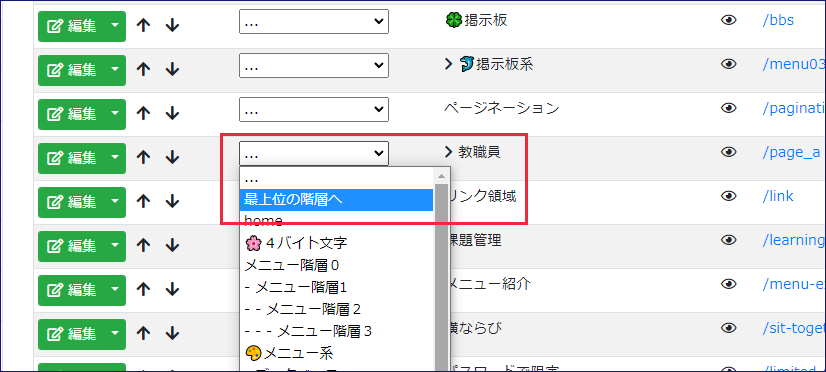Click 編集 button in the 横ならび row
This screenshot has width=826, height=372.
[71, 334]
